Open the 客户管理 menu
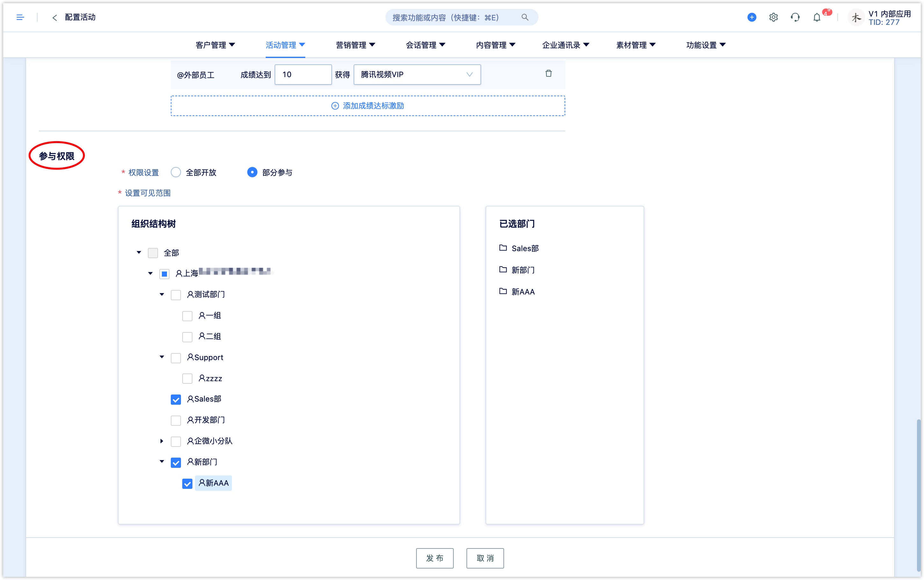924x580 pixels. [215, 45]
